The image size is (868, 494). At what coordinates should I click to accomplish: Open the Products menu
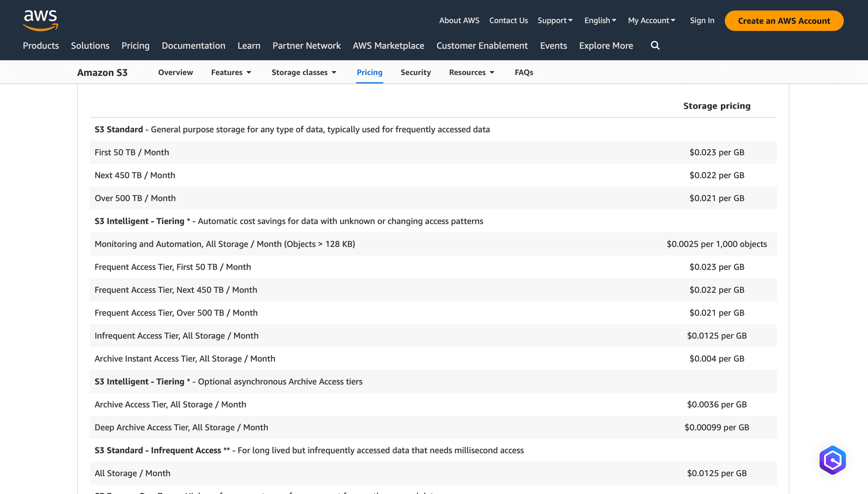click(41, 46)
